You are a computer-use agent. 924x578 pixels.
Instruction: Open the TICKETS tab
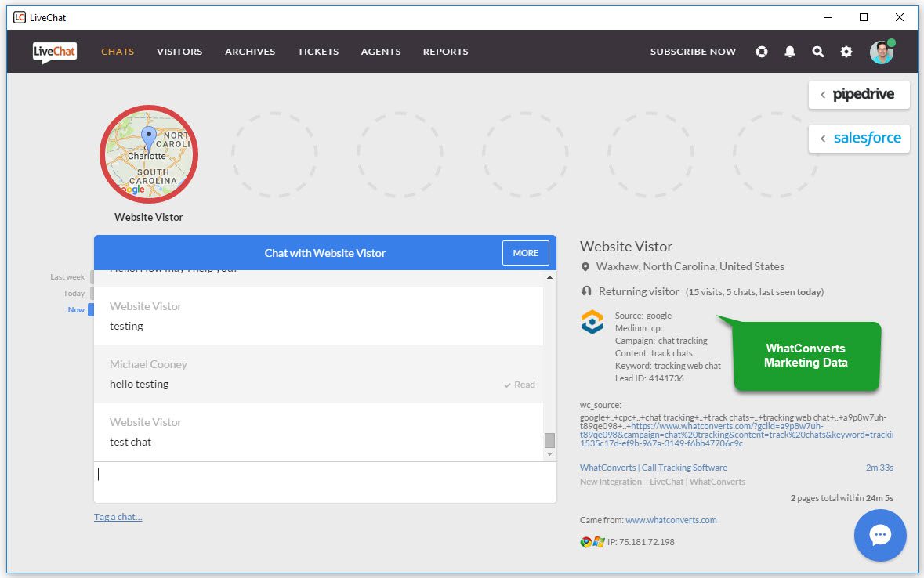318,52
